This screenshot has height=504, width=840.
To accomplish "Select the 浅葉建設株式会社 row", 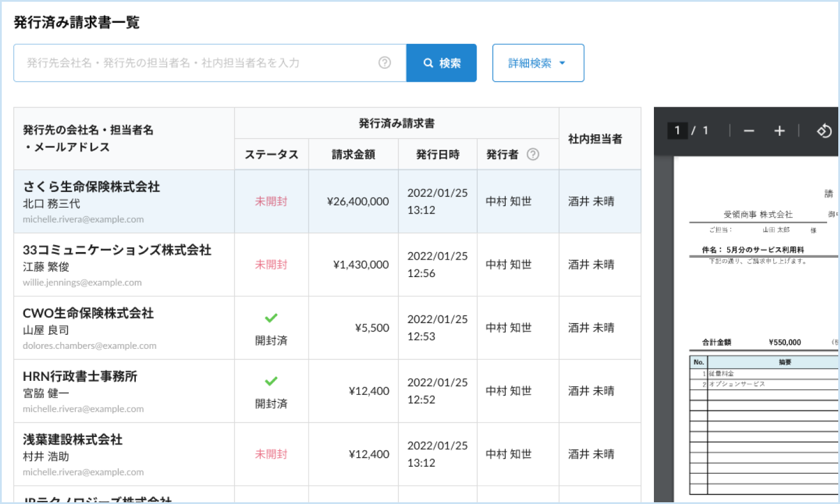I will pyautogui.click(x=327, y=454).
